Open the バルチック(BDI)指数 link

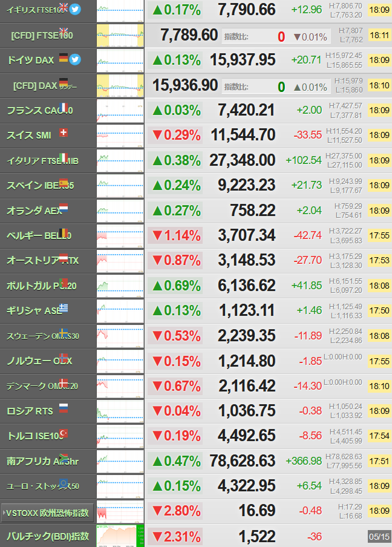pos(48,536)
